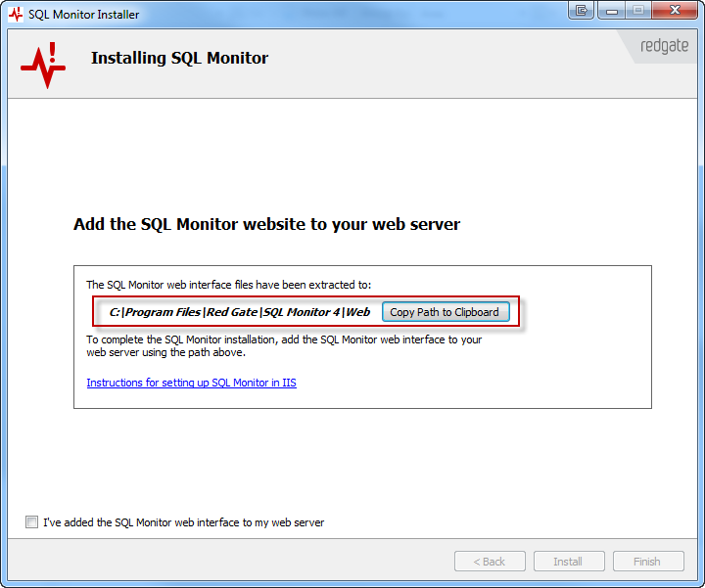
Task: Click the SQL Monitor icon in the title bar
Action: [x=15, y=15]
